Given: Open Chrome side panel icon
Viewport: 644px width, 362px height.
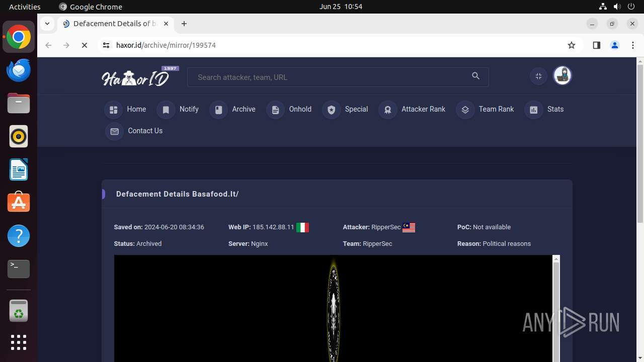Looking at the screenshot, I should coord(597,45).
